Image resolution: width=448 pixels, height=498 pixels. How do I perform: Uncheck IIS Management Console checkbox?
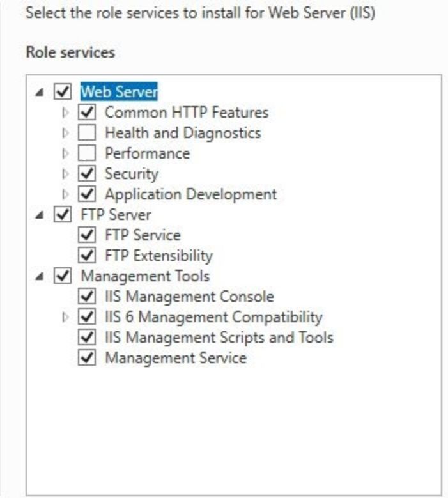87,297
